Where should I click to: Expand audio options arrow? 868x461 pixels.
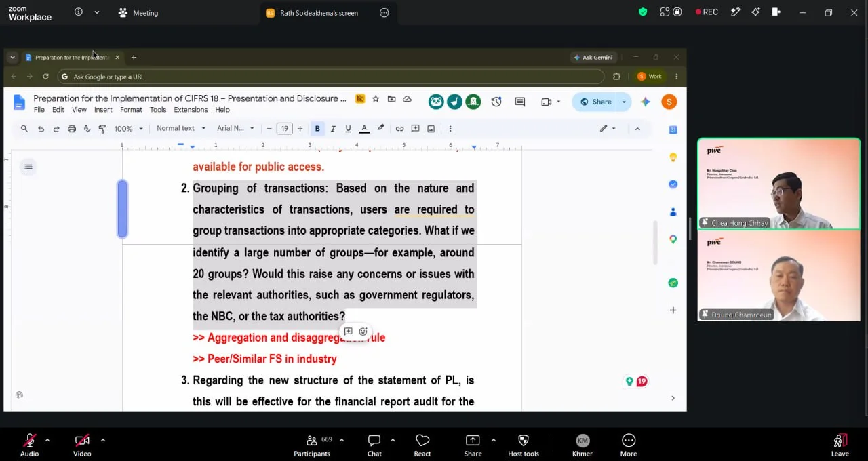47,440
